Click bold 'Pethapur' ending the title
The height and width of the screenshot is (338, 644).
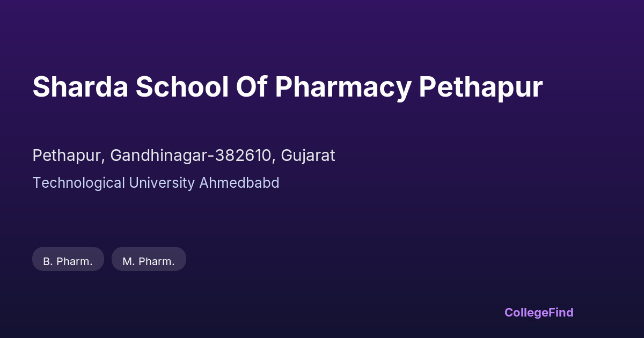[x=480, y=87]
